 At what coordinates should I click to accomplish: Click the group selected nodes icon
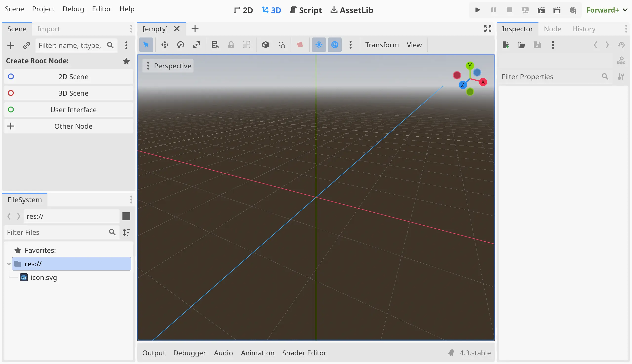(x=247, y=45)
